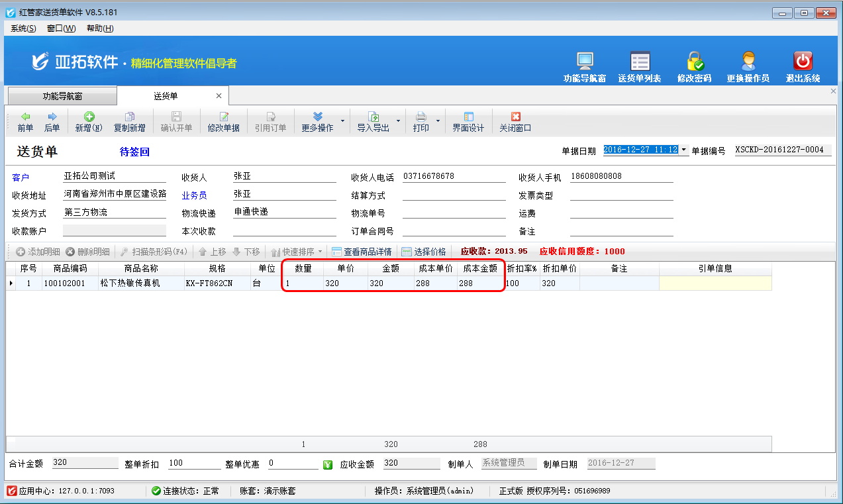
Task: Close the 送货单 tab
Action: pyautogui.click(x=219, y=96)
